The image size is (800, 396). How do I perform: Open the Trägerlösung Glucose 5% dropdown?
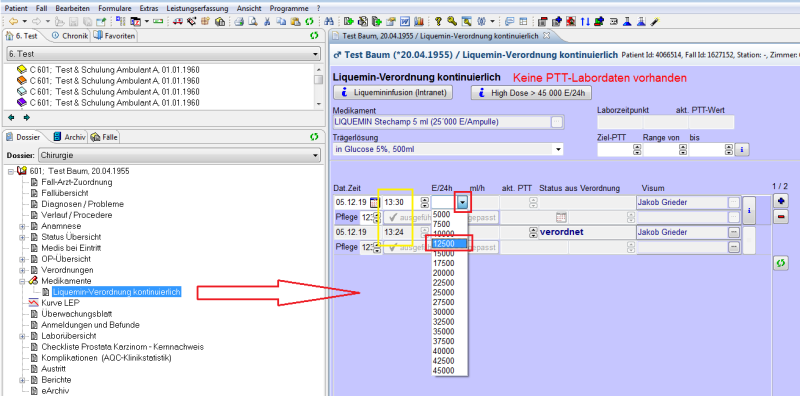[x=559, y=150]
